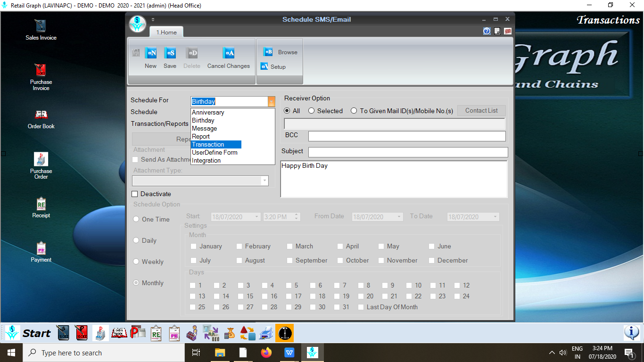Click the Happy Birth Day message box
The width and height of the screenshot is (644, 362).
pos(394,179)
